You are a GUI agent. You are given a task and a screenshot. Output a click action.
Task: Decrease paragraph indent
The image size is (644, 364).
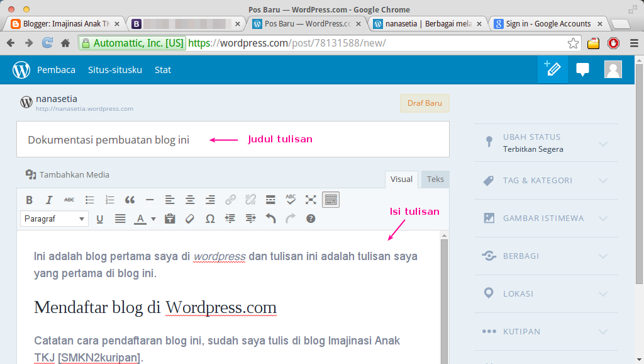coord(230,219)
